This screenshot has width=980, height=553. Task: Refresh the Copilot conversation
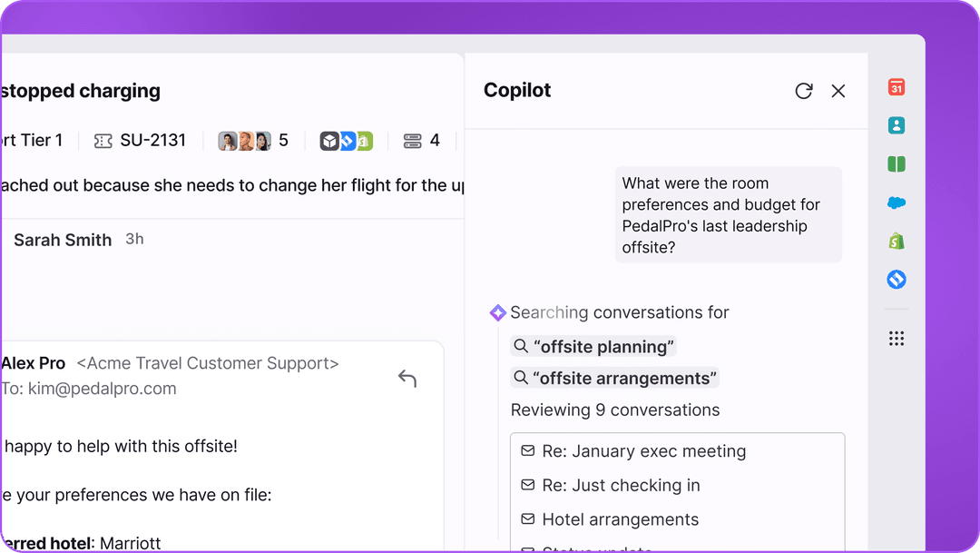click(x=803, y=91)
